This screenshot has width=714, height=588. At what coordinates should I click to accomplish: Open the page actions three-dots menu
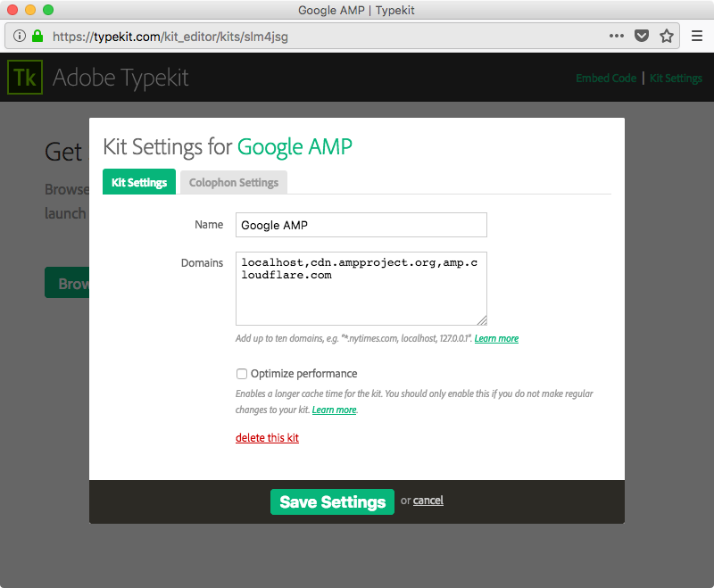(617, 36)
